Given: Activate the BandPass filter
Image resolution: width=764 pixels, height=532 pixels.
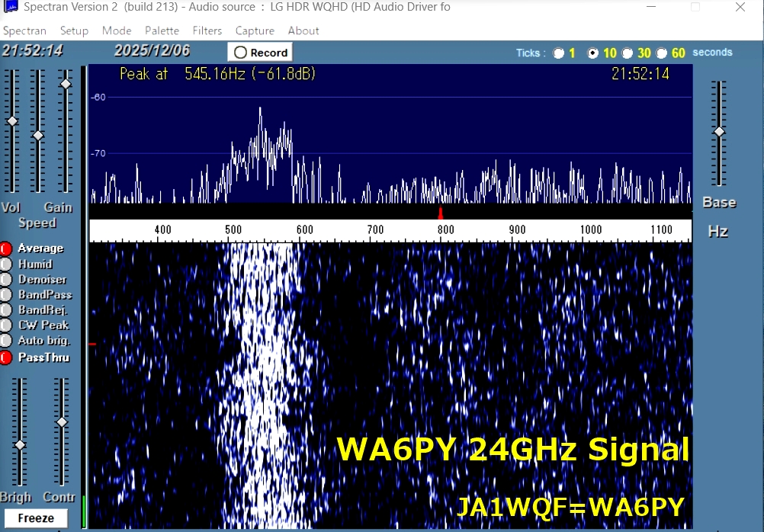Looking at the screenshot, I should [8, 294].
